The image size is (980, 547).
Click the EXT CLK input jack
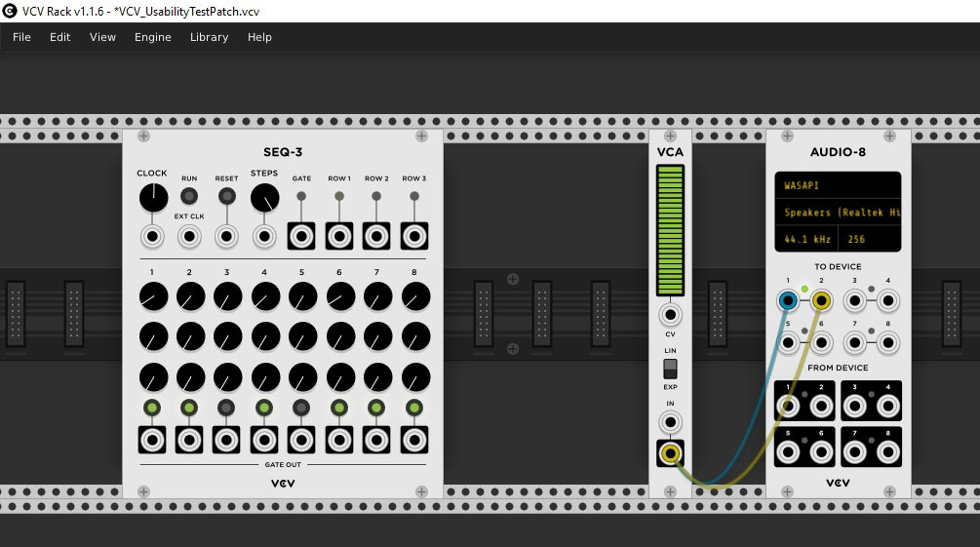189,237
